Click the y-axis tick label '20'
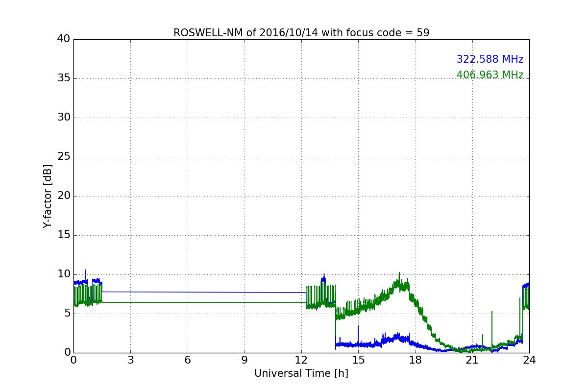This screenshot has width=588, height=392. [x=64, y=196]
